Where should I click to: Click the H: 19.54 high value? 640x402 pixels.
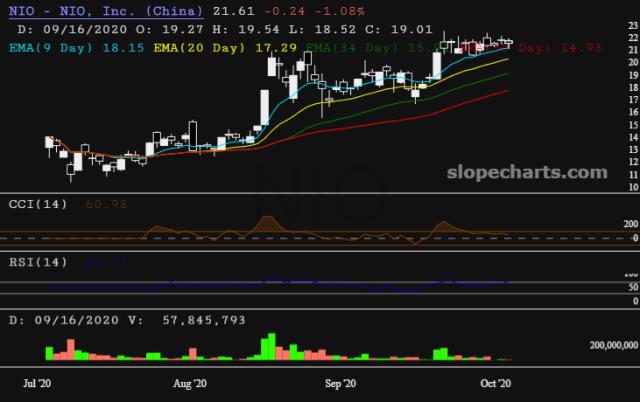[x=246, y=29]
